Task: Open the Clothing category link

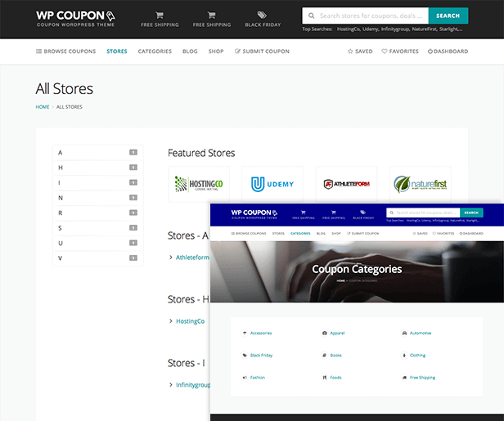Action: (x=417, y=356)
